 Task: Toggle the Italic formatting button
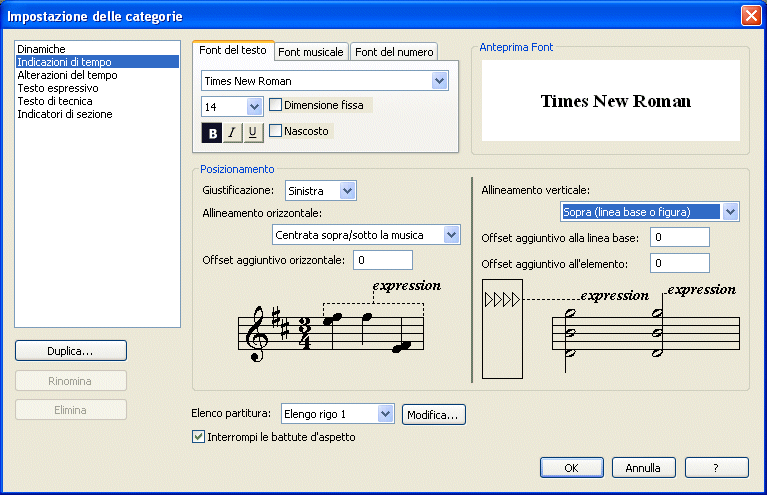tap(233, 133)
